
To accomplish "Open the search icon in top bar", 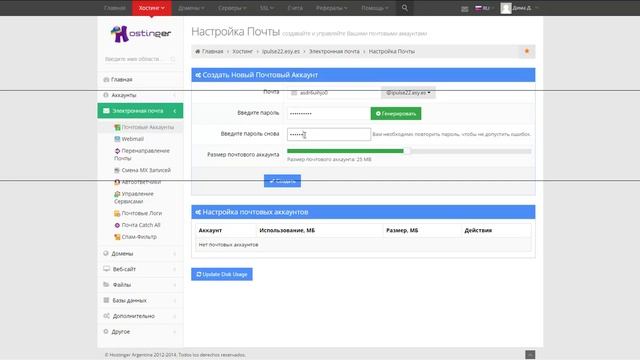I will coord(404,8).
